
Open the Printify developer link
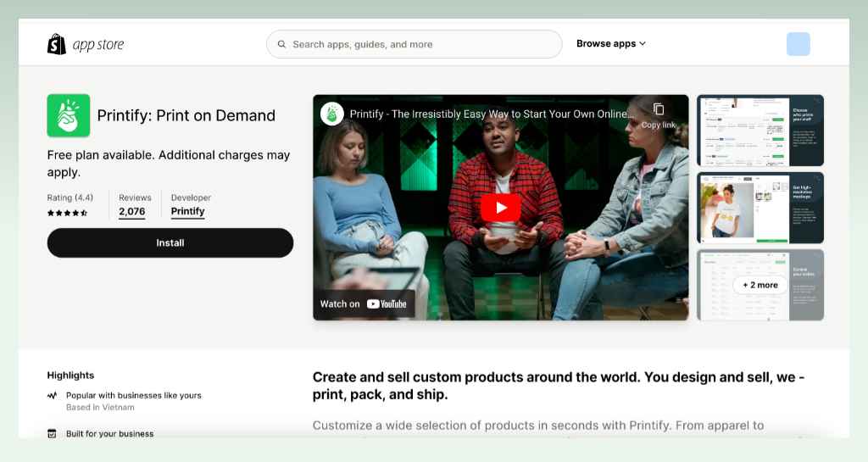tap(187, 211)
